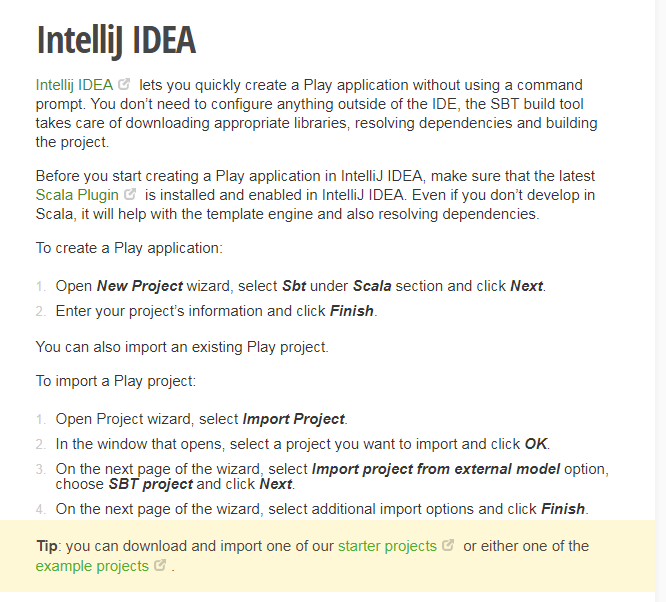This screenshot has height=602, width=666.
Task: Click the 'To import a Play project' line
Action: (x=116, y=381)
